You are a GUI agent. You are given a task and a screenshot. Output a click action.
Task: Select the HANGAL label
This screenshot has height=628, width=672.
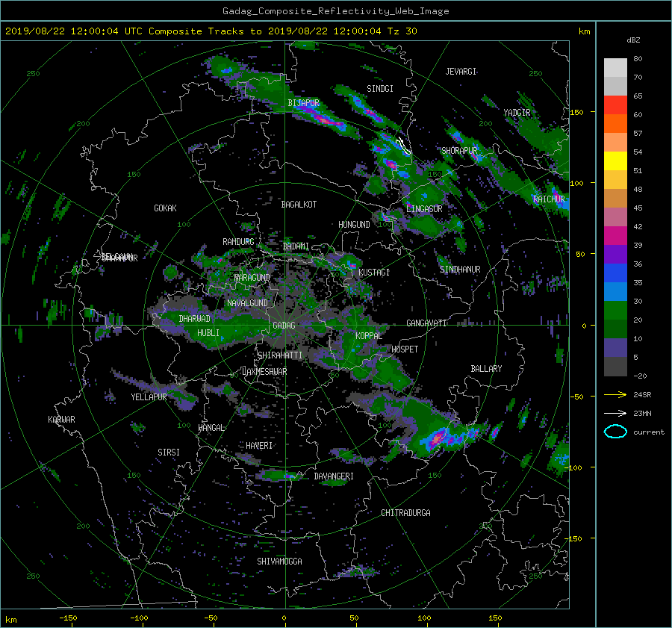[x=211, y=428]
